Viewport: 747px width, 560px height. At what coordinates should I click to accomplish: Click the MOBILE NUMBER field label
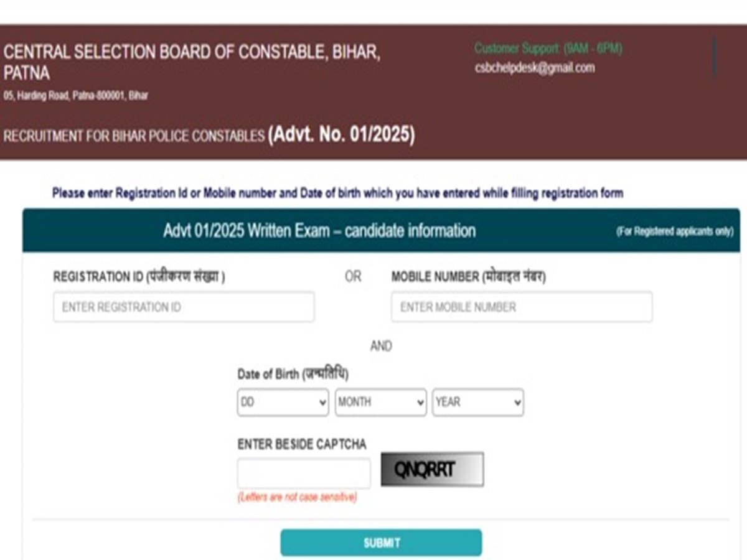468,277
